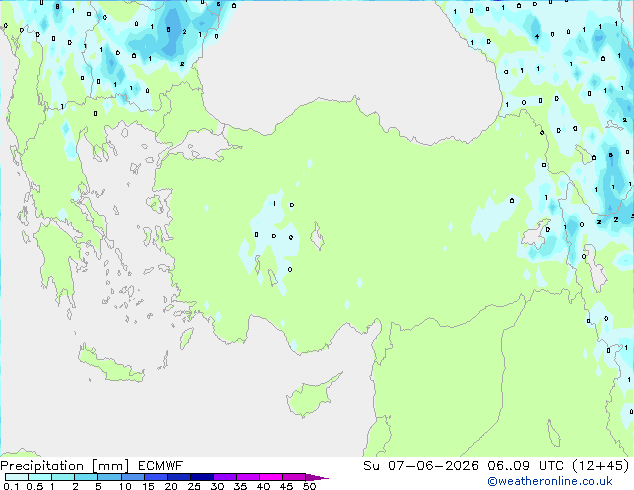
Task: Click the 5–10 mm legend color box
Action: [x=109, y=477]
